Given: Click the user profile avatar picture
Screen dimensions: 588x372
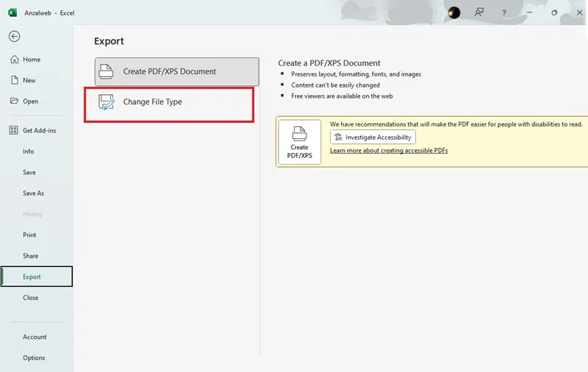Looking at the screenshot, I should pyautogui.click(x=454, y=12).
